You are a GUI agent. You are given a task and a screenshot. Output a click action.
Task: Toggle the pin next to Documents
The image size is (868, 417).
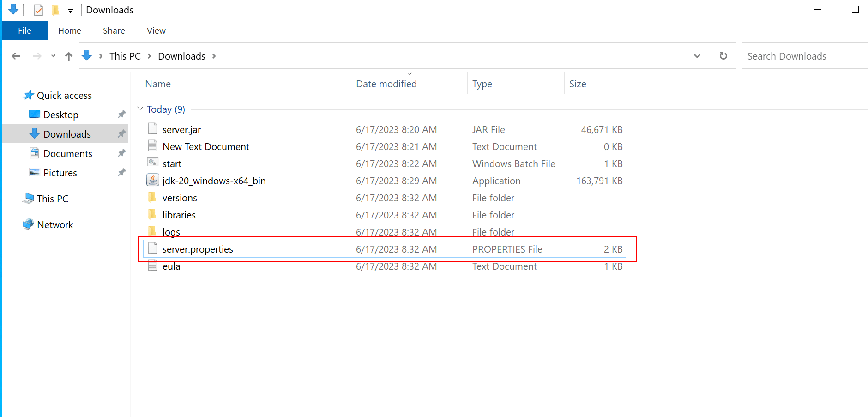pos(121,153)
